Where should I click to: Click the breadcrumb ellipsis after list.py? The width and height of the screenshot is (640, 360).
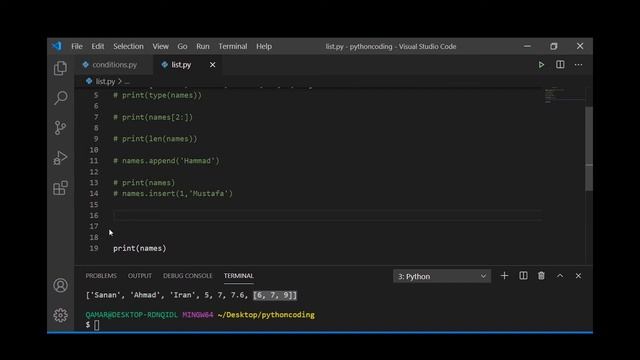click(127, 82)
